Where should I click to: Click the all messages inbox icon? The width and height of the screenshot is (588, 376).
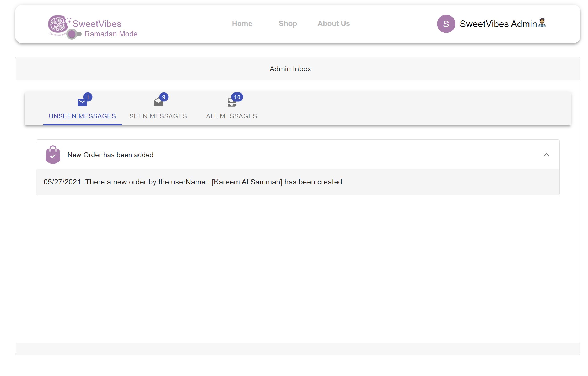pos(231,102)
